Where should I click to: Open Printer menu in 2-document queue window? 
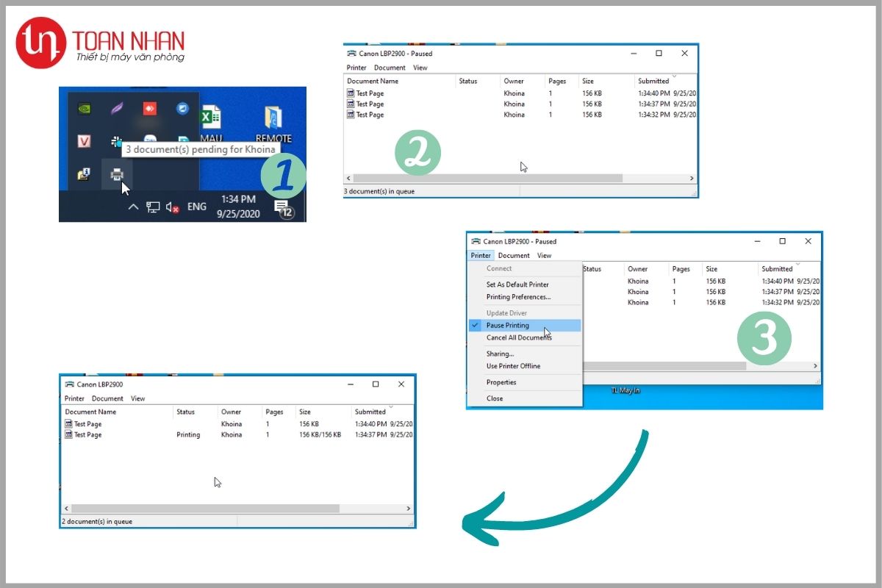[74, 398]
